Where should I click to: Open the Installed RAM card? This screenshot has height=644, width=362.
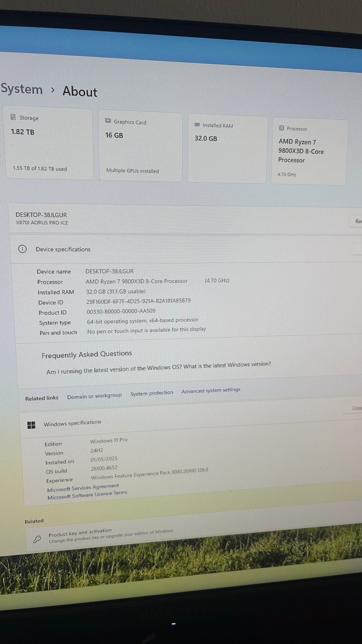227,149
